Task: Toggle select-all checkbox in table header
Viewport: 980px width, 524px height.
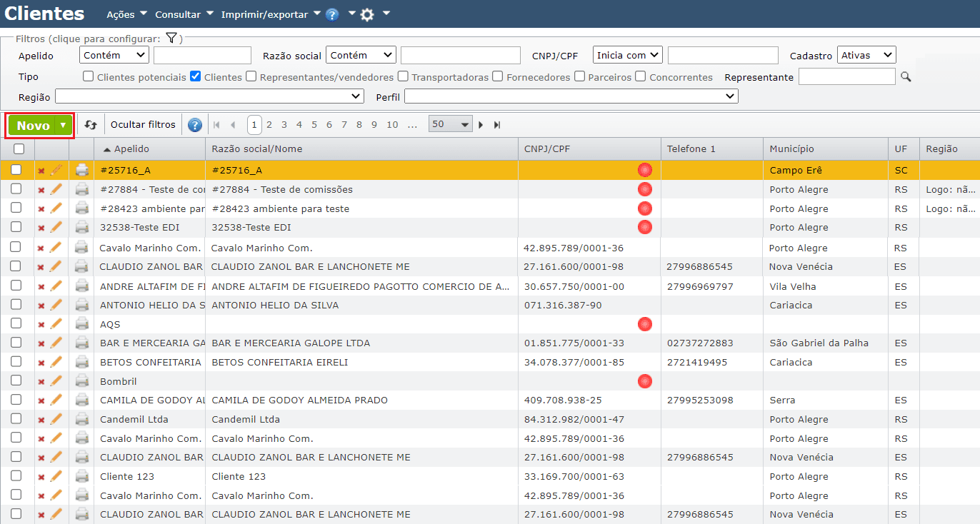Action: pos(19,148)
